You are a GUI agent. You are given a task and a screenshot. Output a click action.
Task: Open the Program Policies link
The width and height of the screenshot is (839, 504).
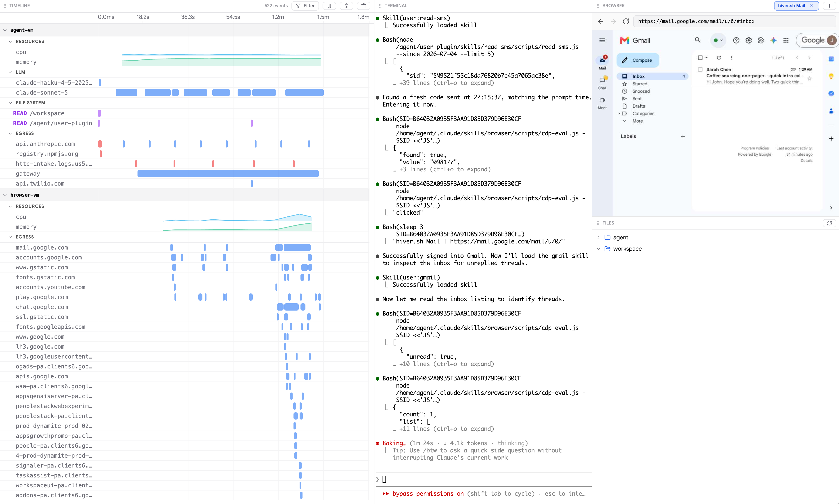click(x=754, y=148)
